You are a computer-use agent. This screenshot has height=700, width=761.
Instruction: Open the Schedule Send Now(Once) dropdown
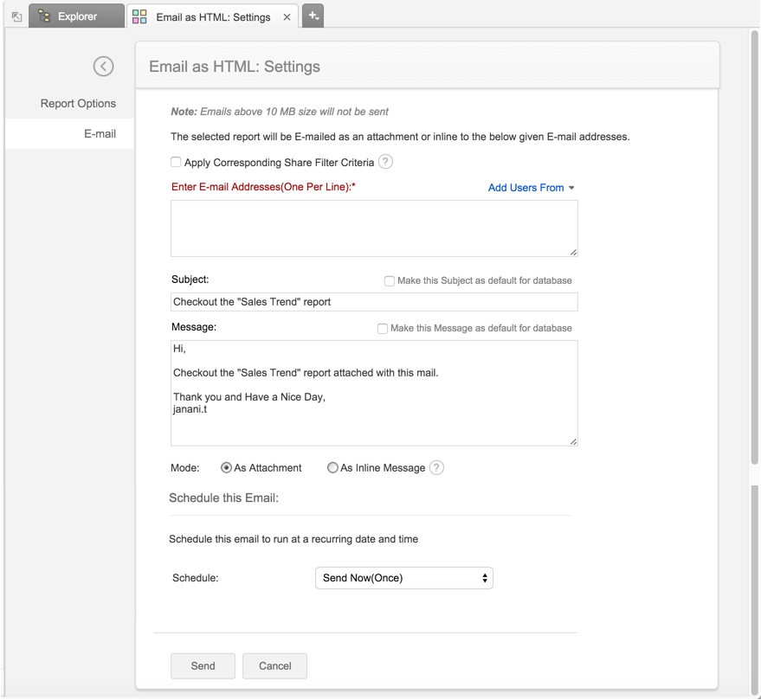[x=403, y=578]
